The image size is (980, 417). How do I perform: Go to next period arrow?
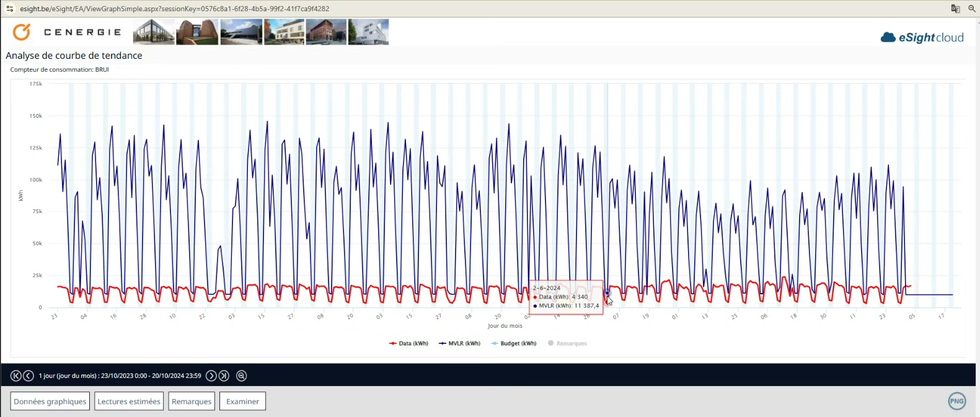click(x=211, y=375)
